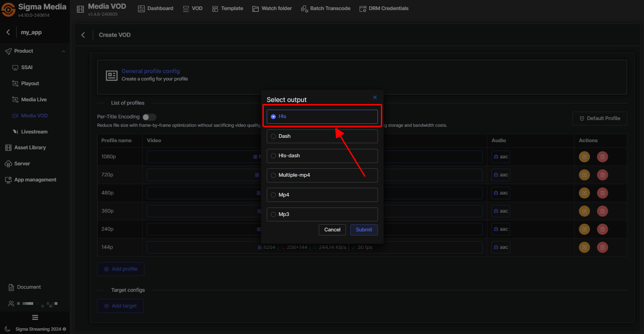Viewport: 644px width, 334px height.
Task: Delete the 360p profile via trash icon
Action: (x=602, y=211)
